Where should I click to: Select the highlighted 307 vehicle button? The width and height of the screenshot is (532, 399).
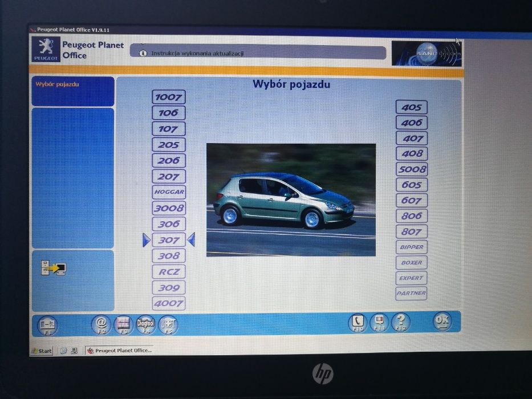pos(169,240)
